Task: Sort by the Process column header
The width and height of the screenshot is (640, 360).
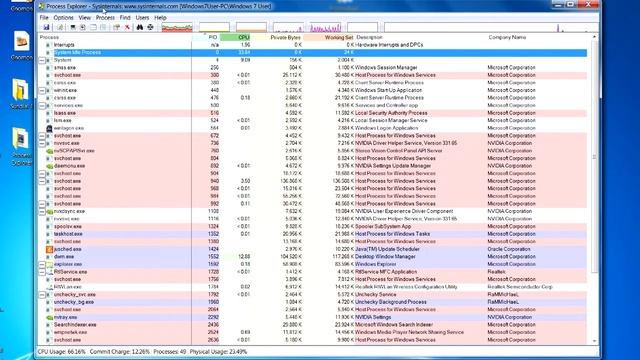Action: click(115, 37)
